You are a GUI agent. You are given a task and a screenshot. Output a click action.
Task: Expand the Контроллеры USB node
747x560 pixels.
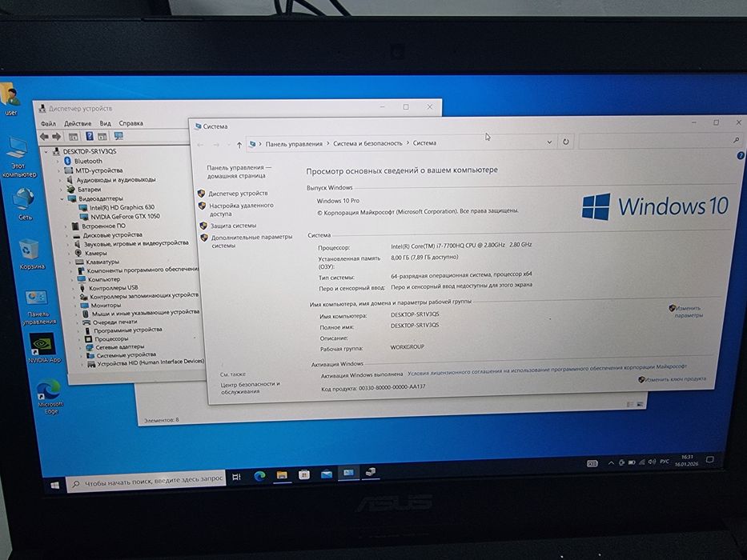click(74, 289)
